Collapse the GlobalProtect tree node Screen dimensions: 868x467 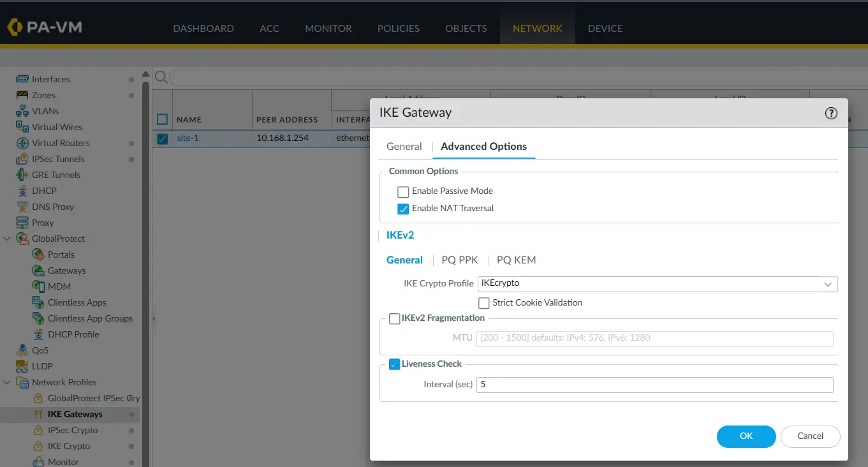point(7,239)
